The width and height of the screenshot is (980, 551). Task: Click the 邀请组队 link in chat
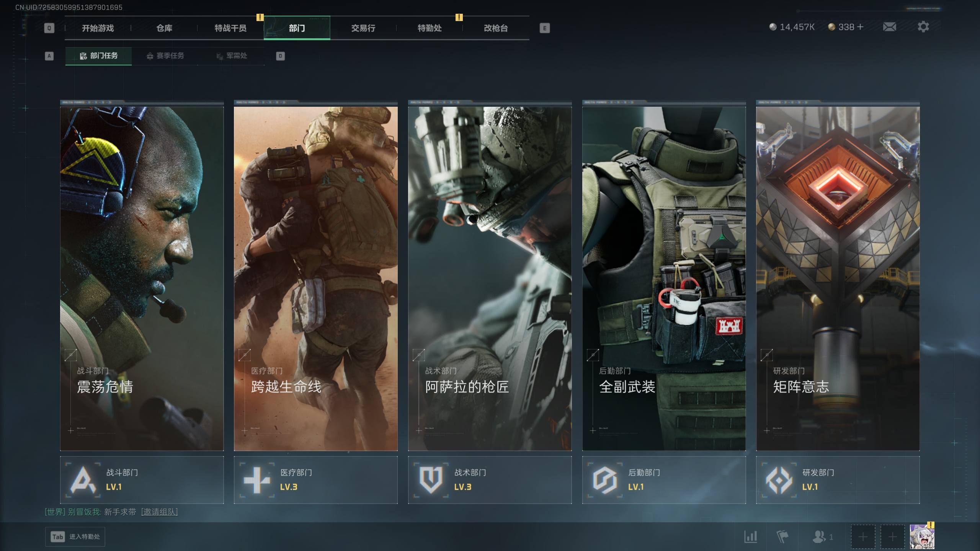(160, 512)
